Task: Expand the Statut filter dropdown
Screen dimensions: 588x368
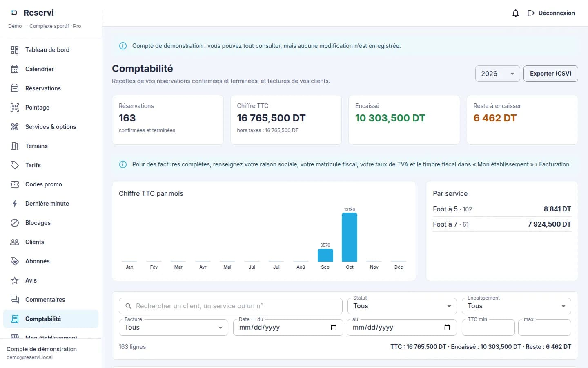Action: click(402, 306)
